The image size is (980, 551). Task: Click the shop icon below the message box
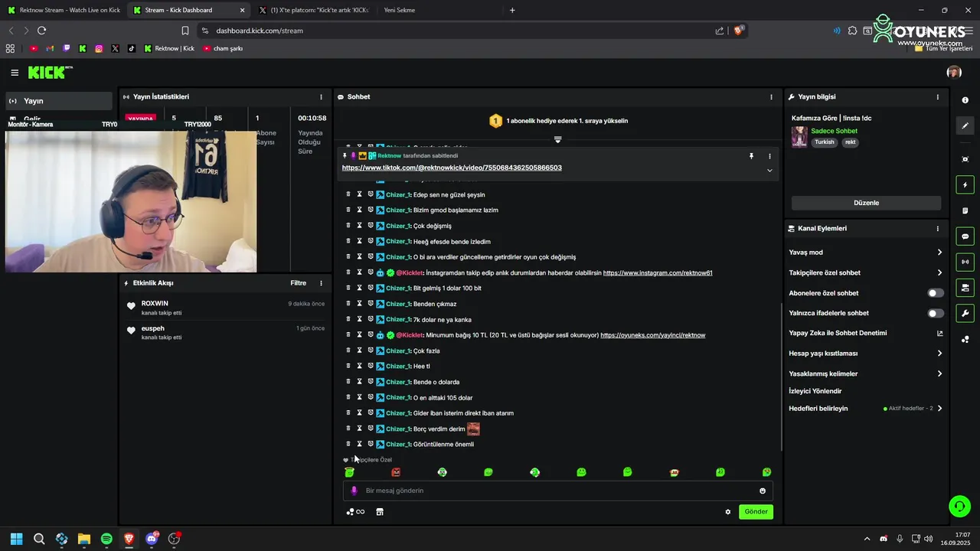380,512
